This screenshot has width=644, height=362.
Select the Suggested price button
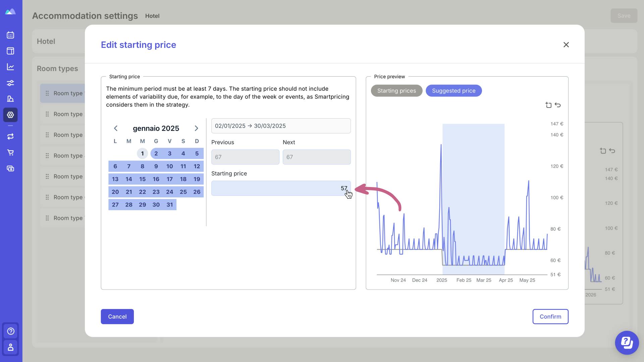(453, 90)
